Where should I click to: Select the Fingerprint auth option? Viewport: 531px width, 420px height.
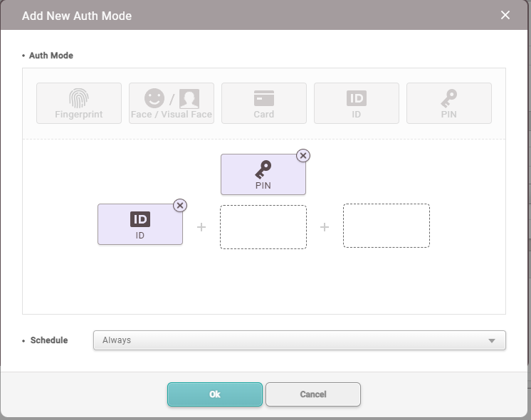coord(79,103)
